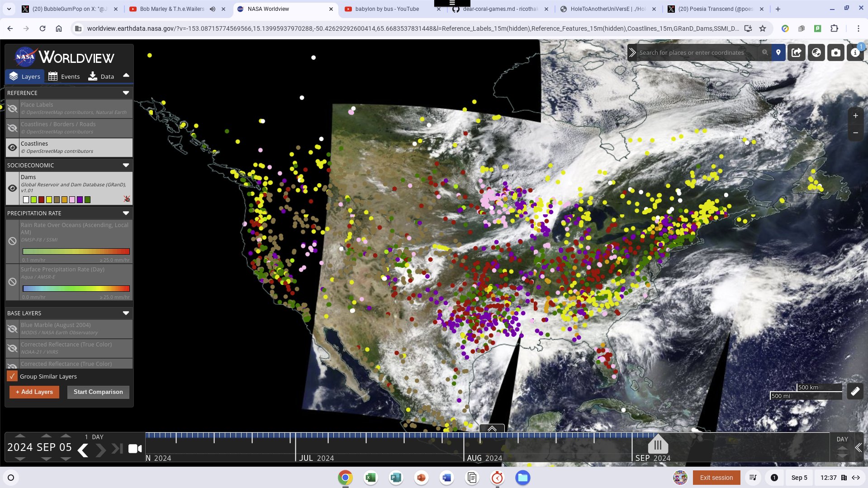Open Chrome extensions puzzle icon
The height and width of the screenshot is (488, 868).
[834, 28]
